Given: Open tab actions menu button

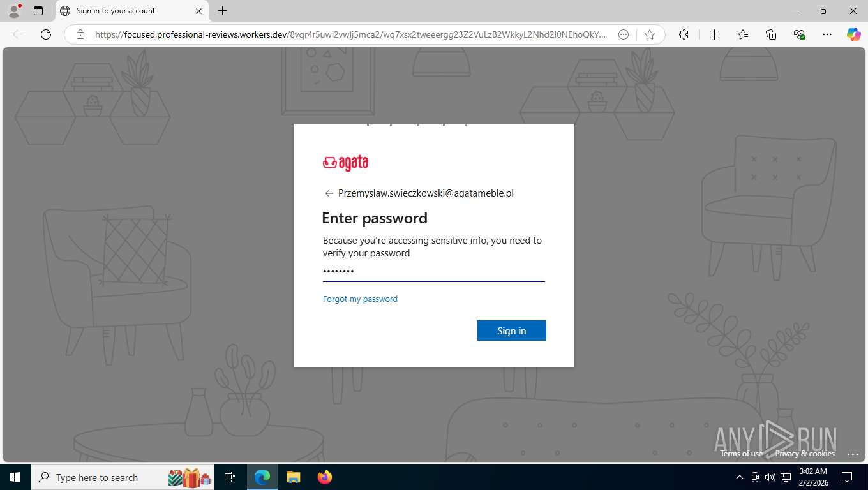Looking at the screenshot, I should click(38, 11).
